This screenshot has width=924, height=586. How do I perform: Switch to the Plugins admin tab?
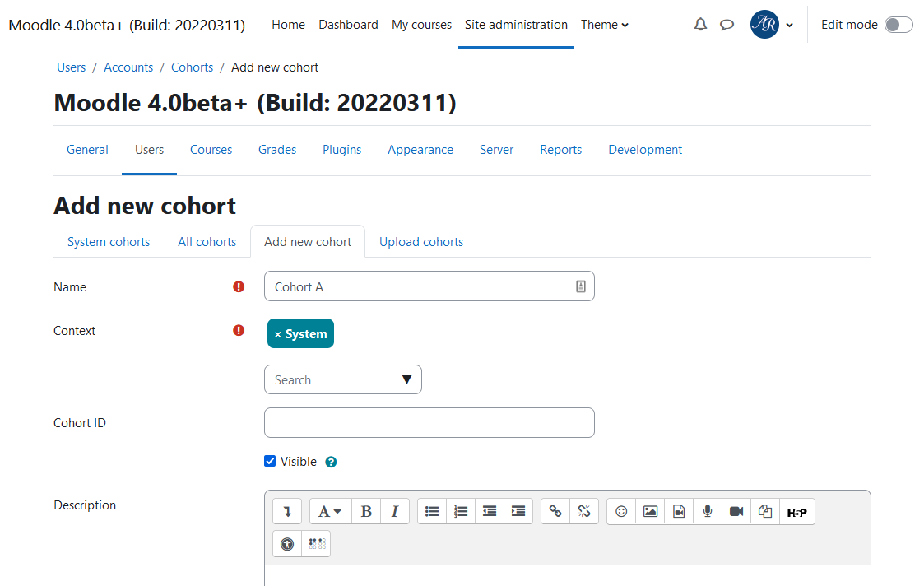click(x=341, y=150)
